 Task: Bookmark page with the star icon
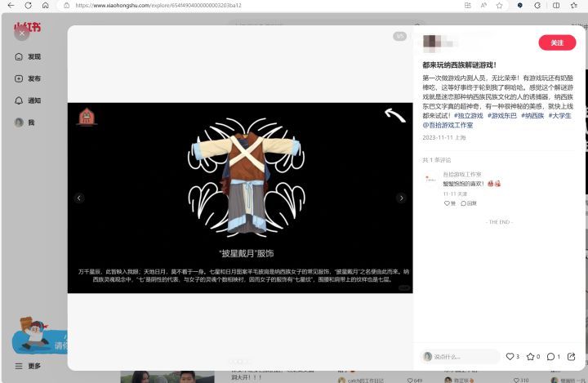click(x=500, y=5)
